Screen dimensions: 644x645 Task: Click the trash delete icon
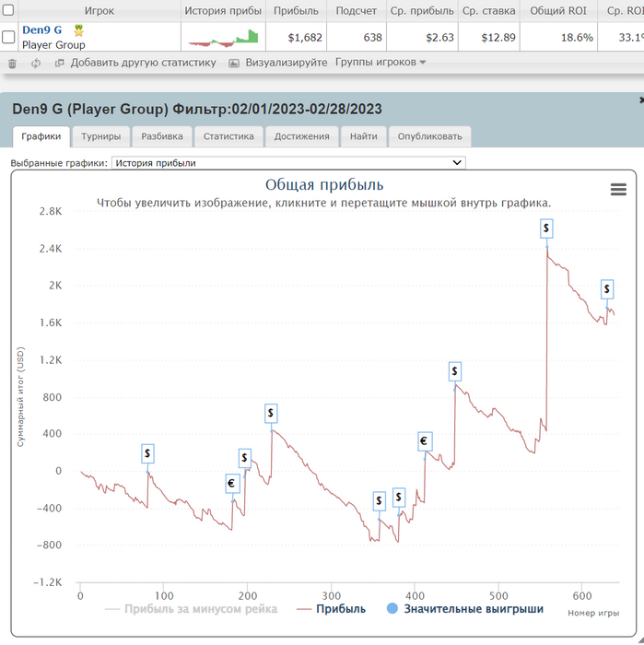(x=12, y=64)
